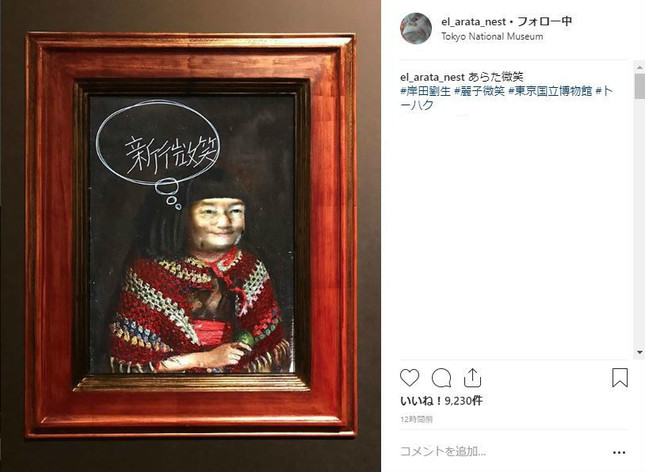Open the #トーハク hashtag
This screenshot has width=645, height=472.
(x=507, y=98)
